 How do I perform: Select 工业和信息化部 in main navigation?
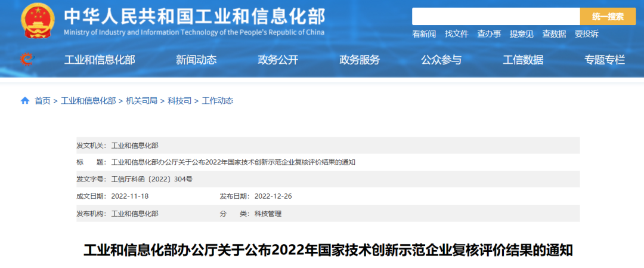tap(100, 60)
